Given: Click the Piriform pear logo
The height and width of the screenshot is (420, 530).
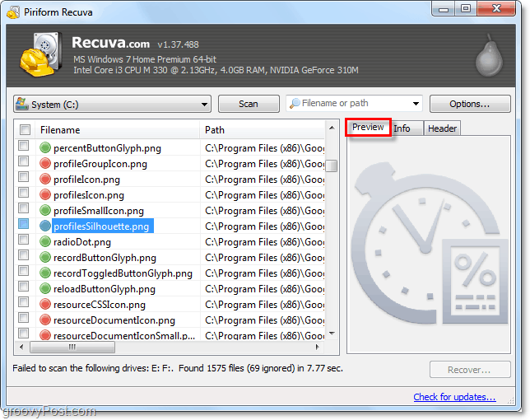Looking at the screenshot, I should point(489,55).
